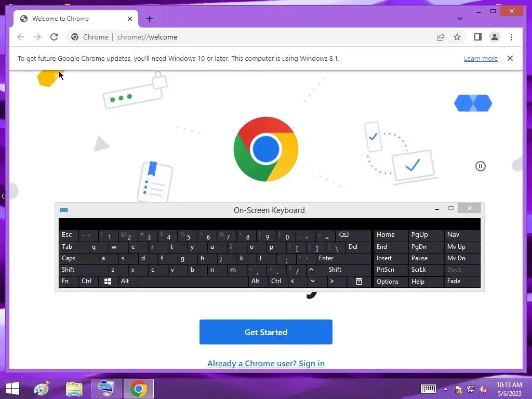Toggle the right Ctrl key on keyboard
The height and width of the screenshot is (399, 532).
(278, 281)
